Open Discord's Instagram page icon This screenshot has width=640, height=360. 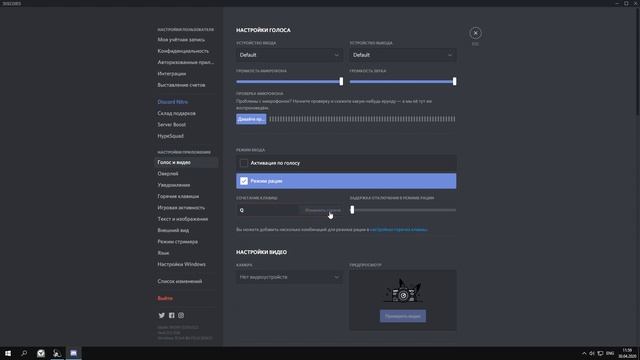pos(181,316)
